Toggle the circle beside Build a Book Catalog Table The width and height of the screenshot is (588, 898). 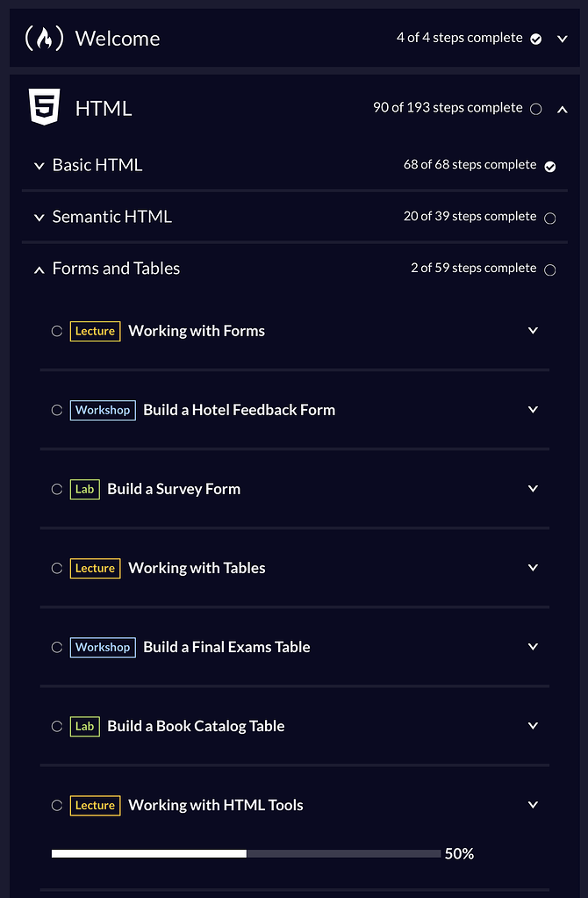point(55,726)
